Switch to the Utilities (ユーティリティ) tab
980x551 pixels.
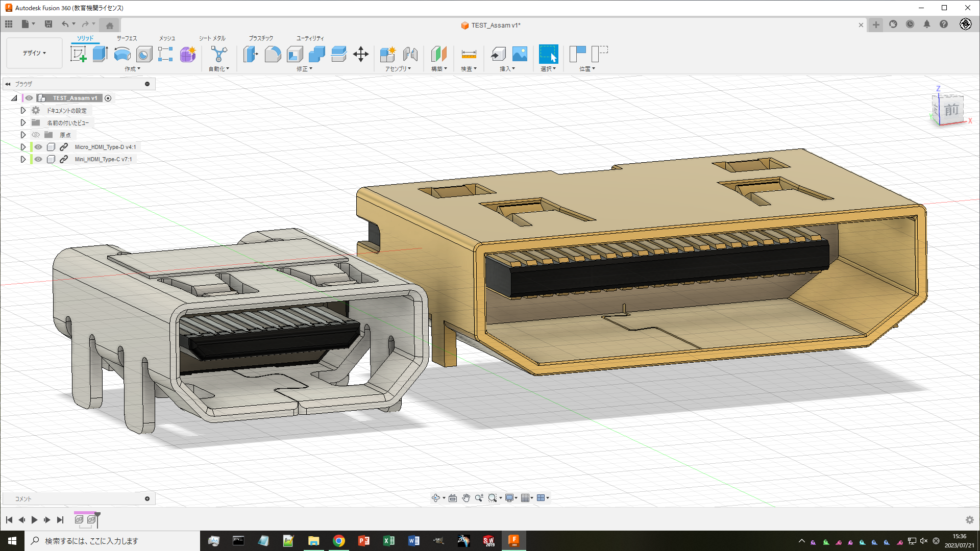pyautogui.click(x=310, y=38)
